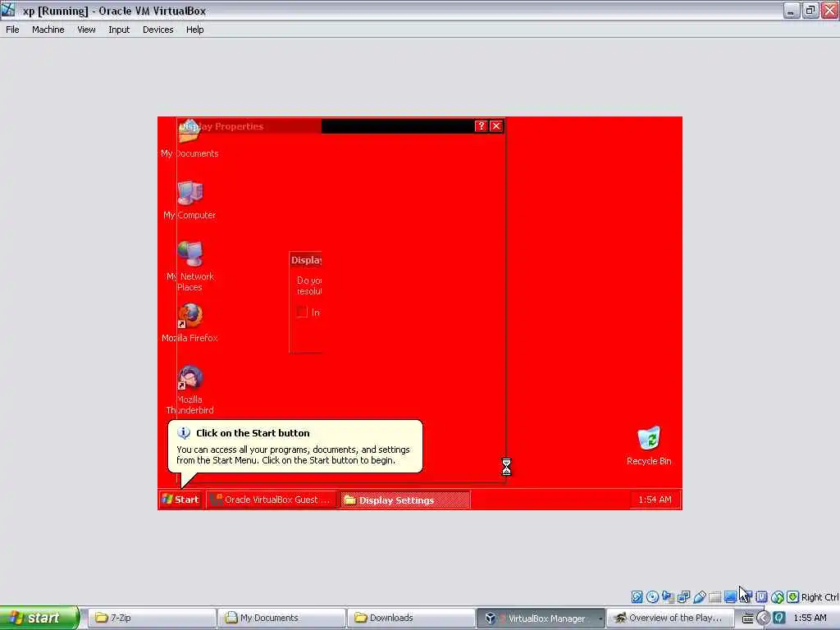Click the shared folders indicator icon

[x=714, y=597]
